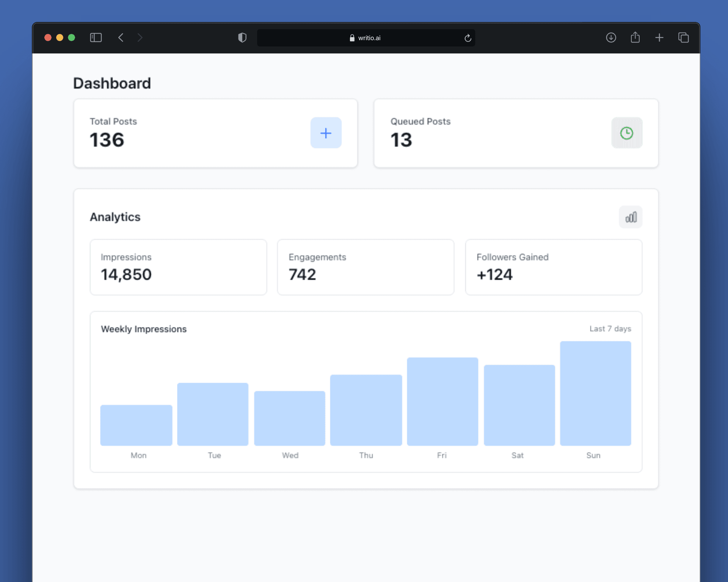Click the Followers Gained card

(x=553, y=267)
